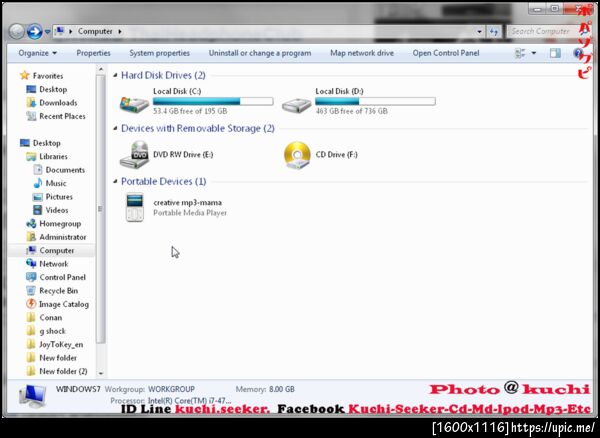
Task: Select Desktop under Favorites
Action: tap(53, 89)
